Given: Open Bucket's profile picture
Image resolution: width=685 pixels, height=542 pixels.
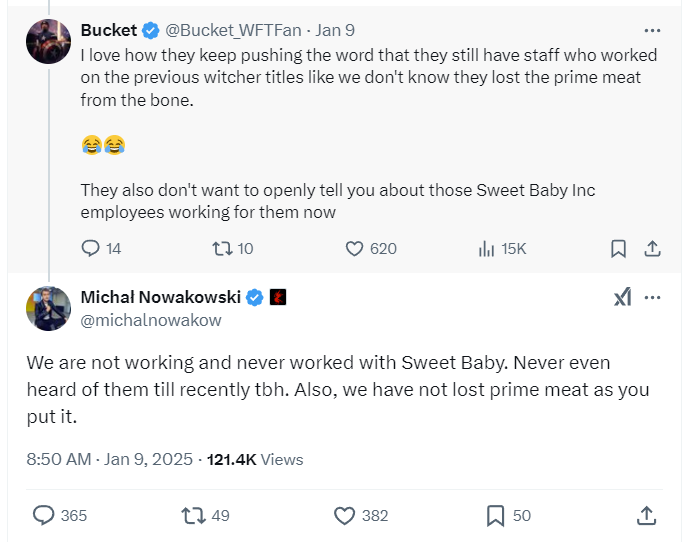Looking at the screenshot, I should [x=48, y=41].
